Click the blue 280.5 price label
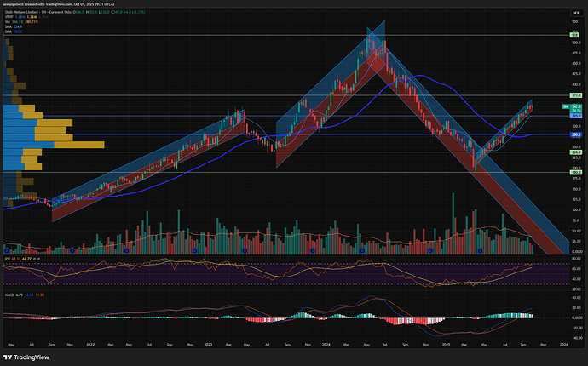 [575, 134]
